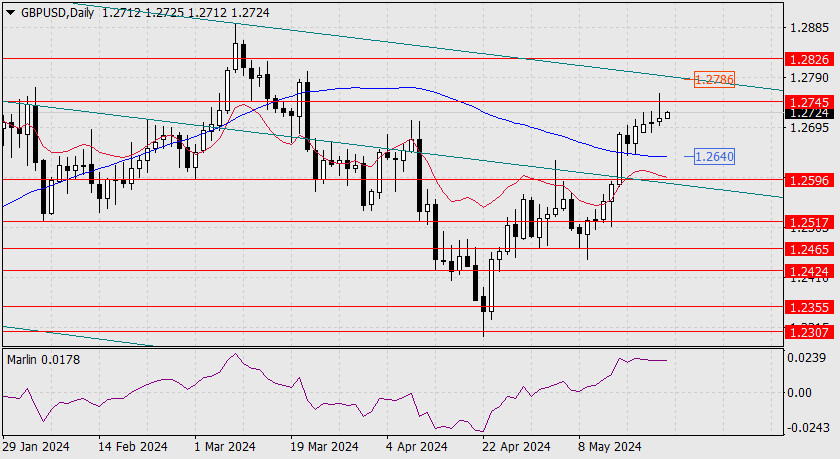This screenshot has height=459, width=840.
Task: Click the 1.2885 price axis value
Action: (x=809, y=27)
